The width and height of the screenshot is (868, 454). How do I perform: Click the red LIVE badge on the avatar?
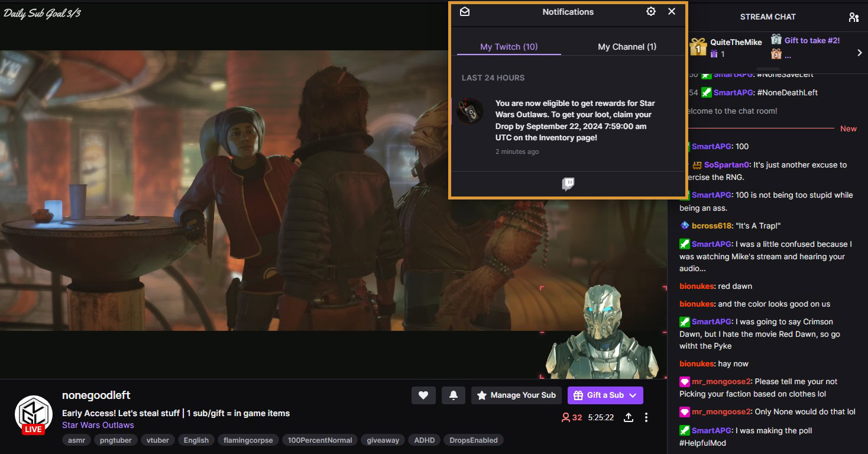point(34,429)
